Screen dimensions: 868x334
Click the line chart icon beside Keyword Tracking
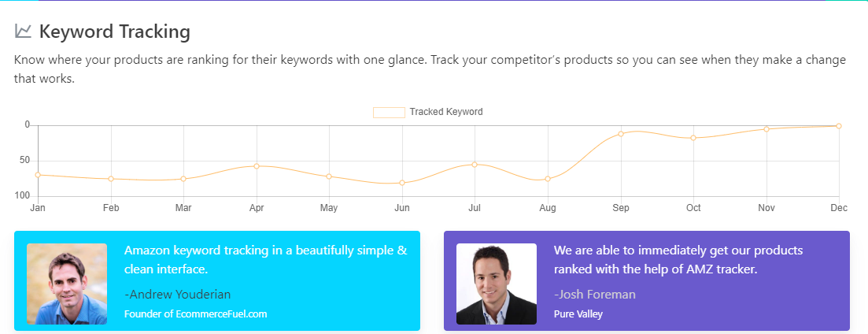[x=23, y=32]
